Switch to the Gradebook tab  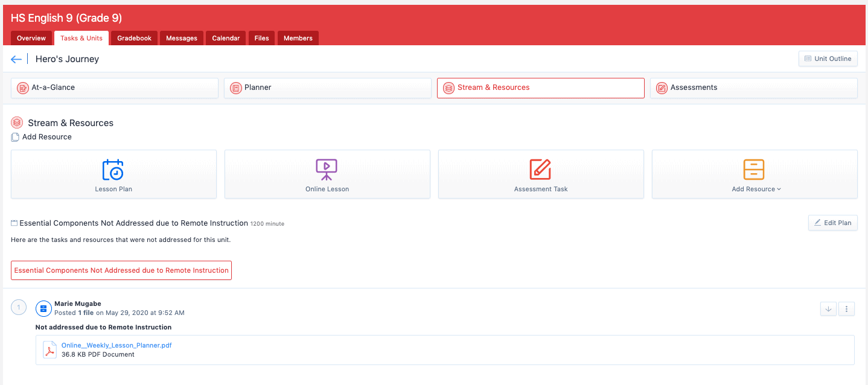pyautogui.click(x=134, y=38)
